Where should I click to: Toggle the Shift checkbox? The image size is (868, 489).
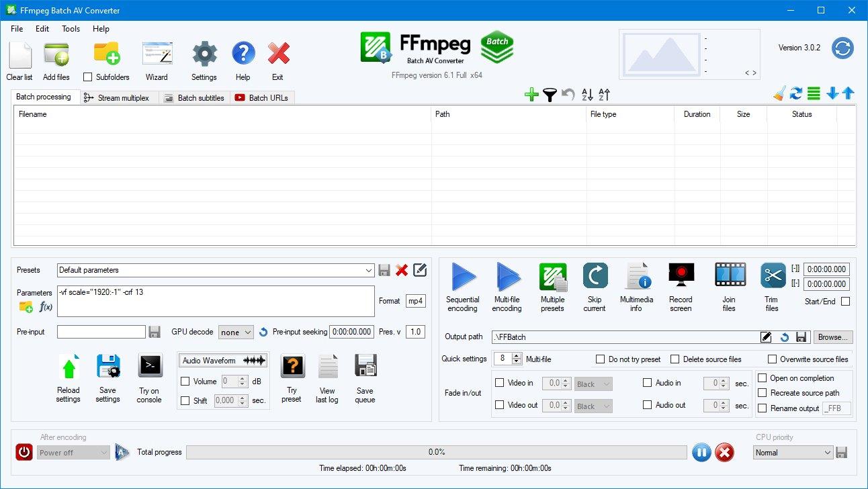click(x=185, y=400)
